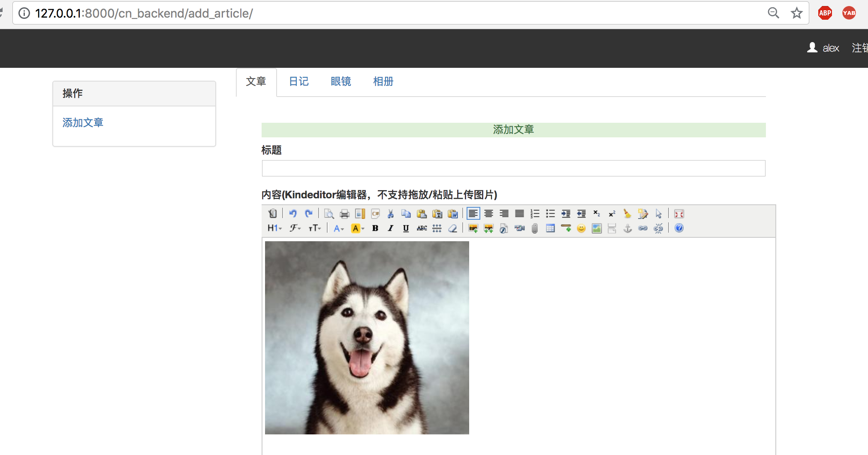This screenshot has height=455, width=868.
Task: Toggle superscript formatting
Action: pos(612,213)
